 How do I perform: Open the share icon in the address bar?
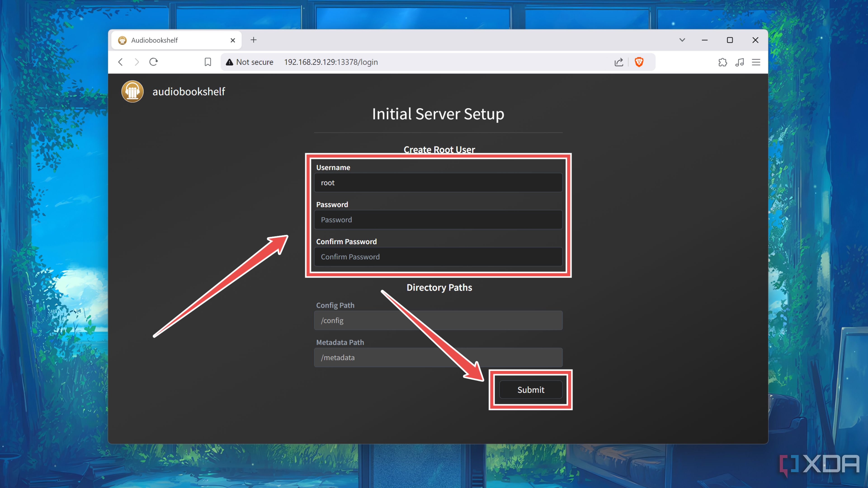pos(619,62)
